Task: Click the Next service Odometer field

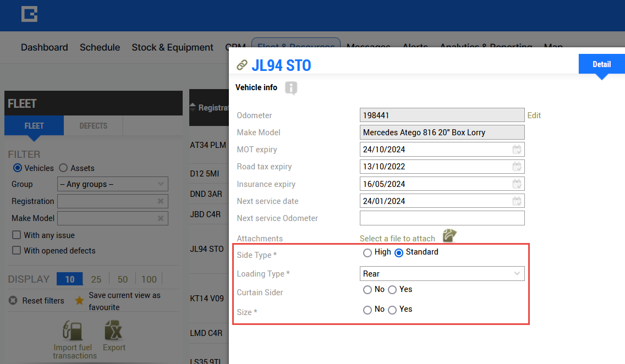Action: pyautogui.click(x=442, y=218)
